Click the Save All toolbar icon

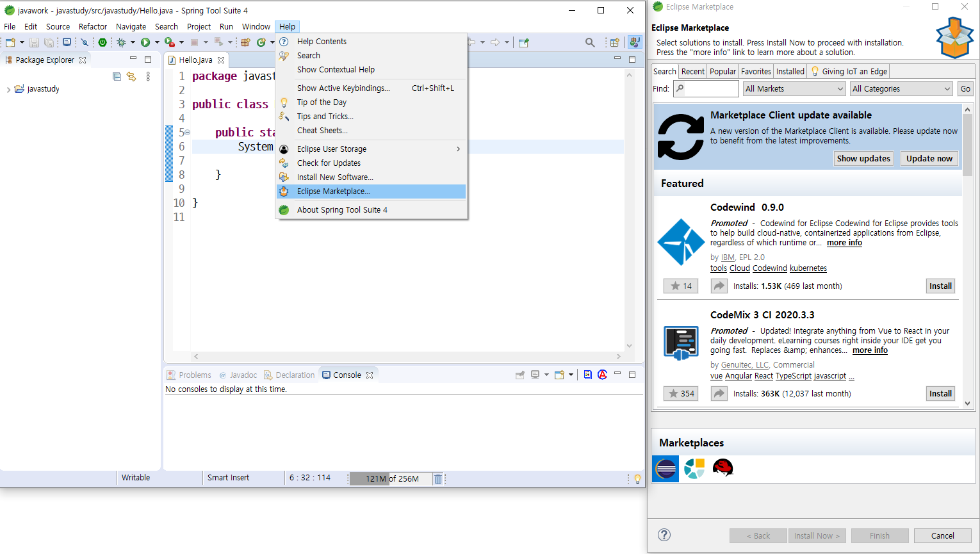49,42
